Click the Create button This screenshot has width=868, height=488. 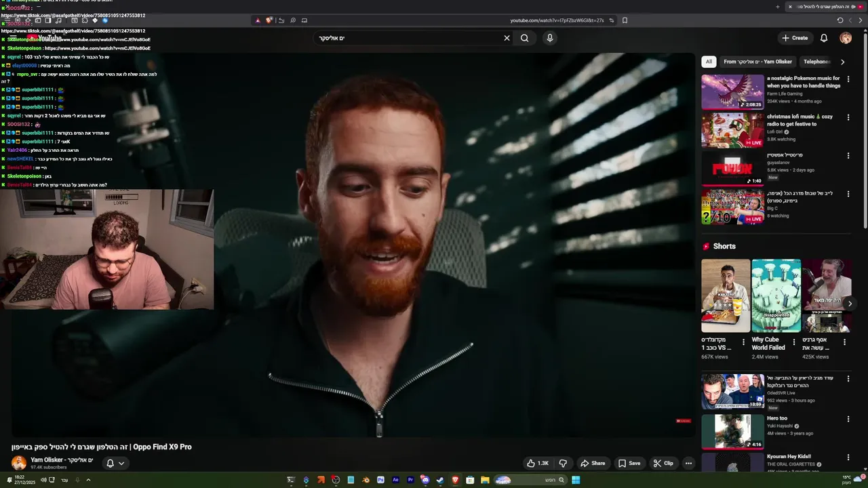(795, 38)
